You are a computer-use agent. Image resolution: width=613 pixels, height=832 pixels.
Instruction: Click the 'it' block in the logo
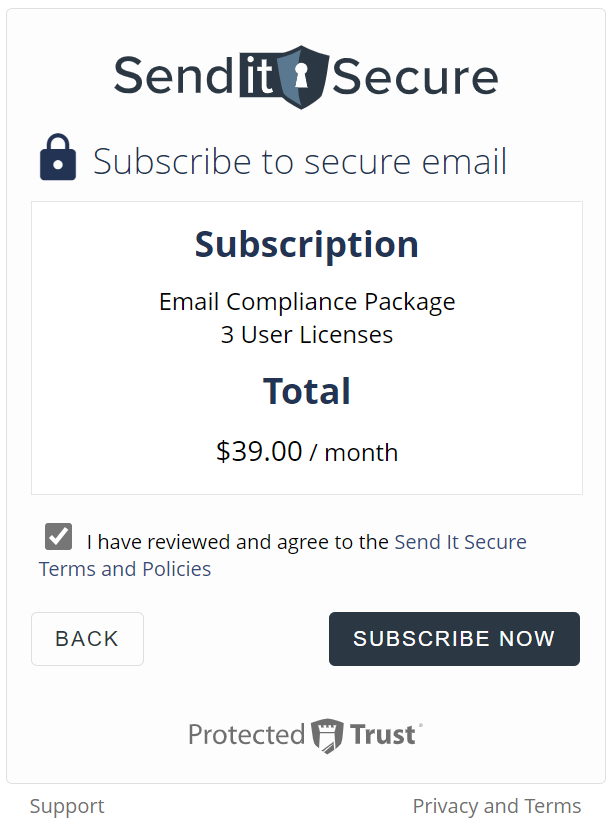(257, 75)
